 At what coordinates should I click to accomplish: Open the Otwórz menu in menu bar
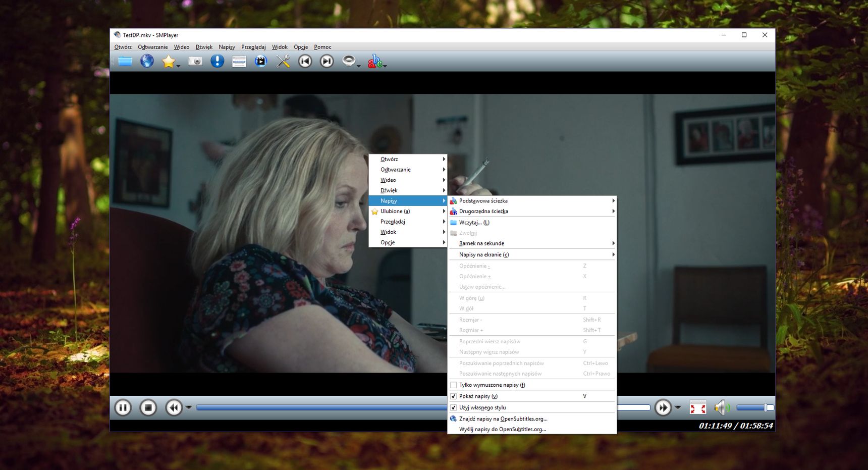click(x=123, y=47)
